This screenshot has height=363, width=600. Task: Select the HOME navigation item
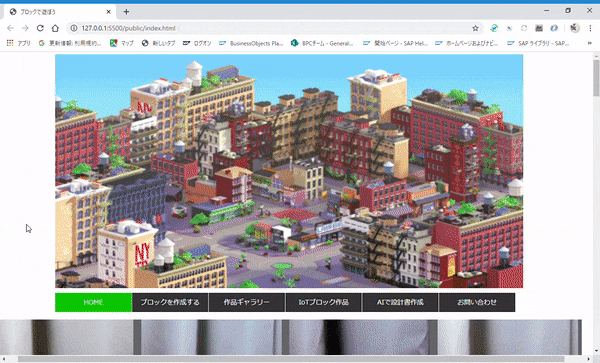(x=93, y=302)
